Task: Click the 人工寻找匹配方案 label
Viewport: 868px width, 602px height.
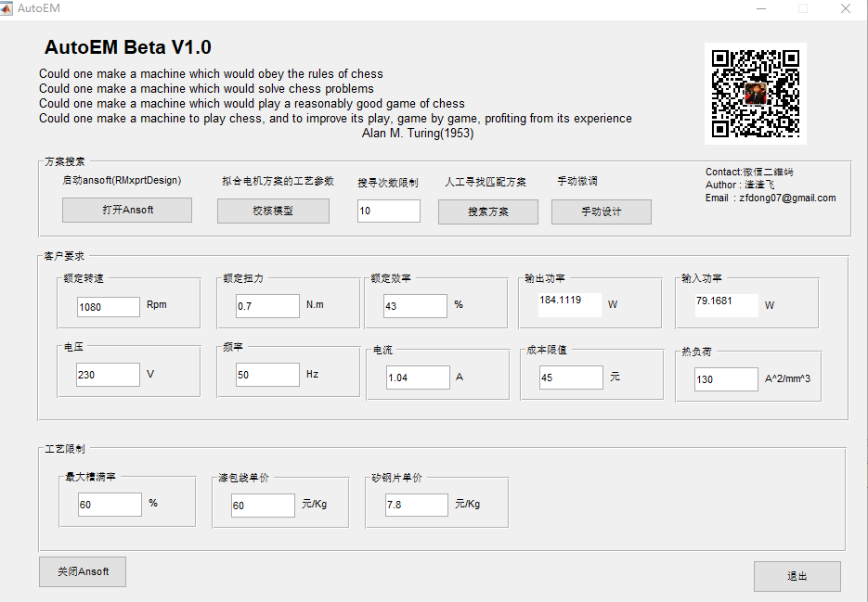Action: [486, 182]
